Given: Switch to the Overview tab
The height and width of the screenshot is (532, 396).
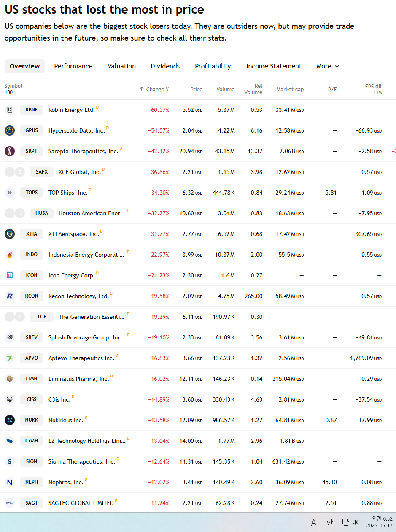Looking at the screenshot, I should (24, 66).
